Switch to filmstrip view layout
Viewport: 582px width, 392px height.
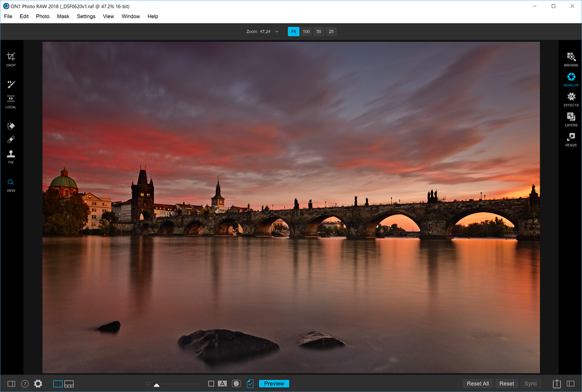point(69,384)
